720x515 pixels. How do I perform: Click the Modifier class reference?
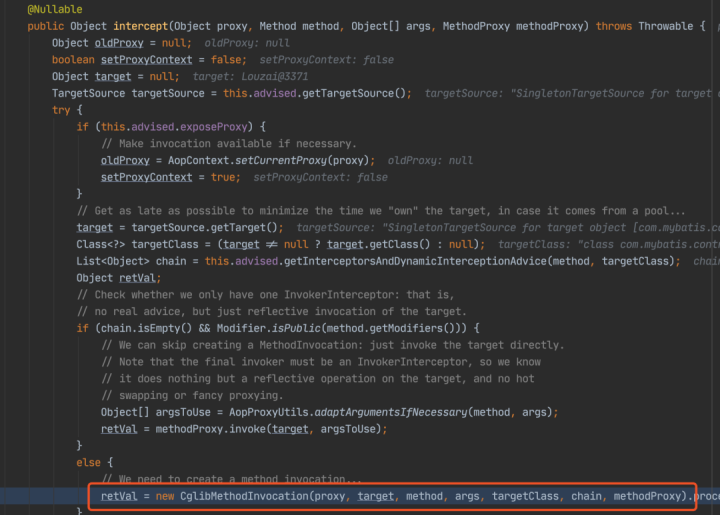[x=241, y=328]
